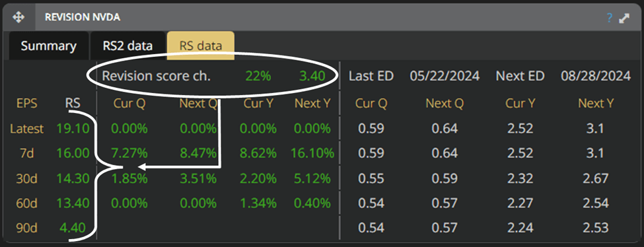
Task: Click the 60d row label
Action: tap(27, 203)
